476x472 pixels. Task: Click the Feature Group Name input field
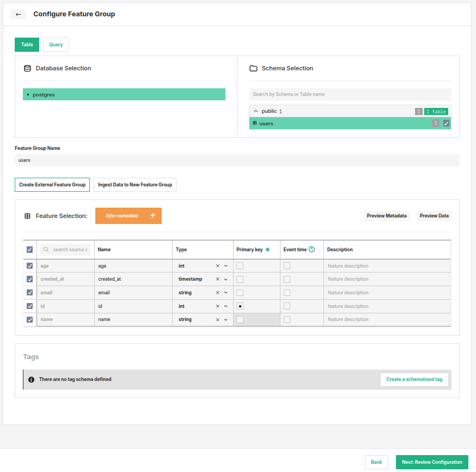pos(237,160)
